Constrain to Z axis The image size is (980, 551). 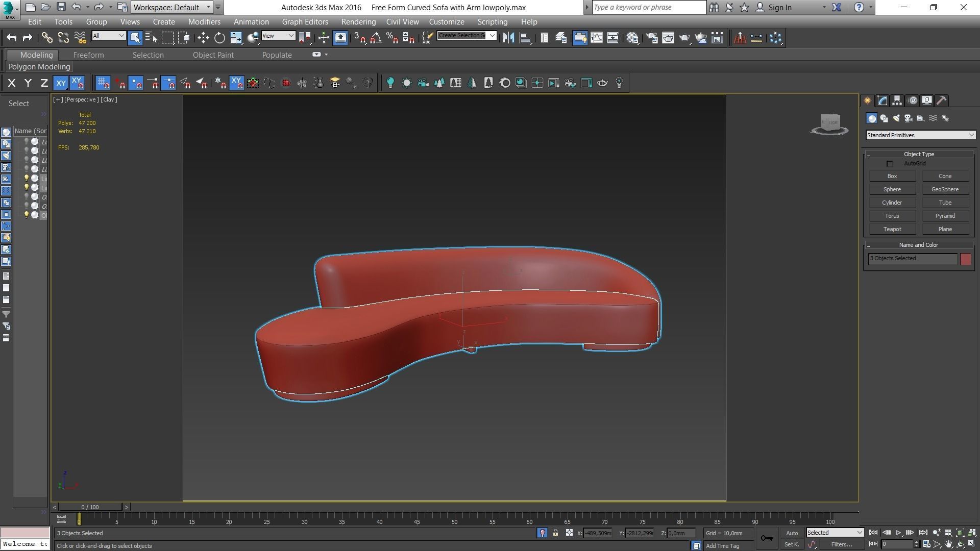pyautogui.click(x=44, y=83)
